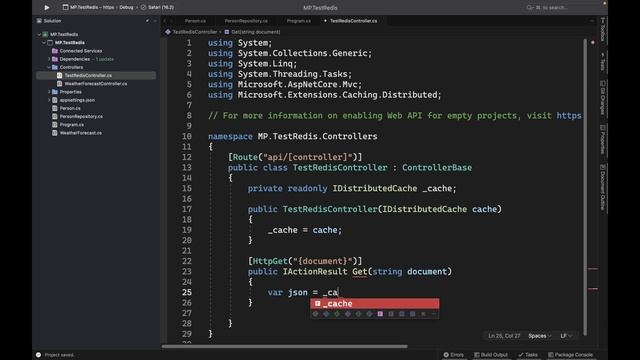Screen dimensions: 640x360
Task: Select the TestRedisController.cs editor tab
Action: [x=353, y=21]
